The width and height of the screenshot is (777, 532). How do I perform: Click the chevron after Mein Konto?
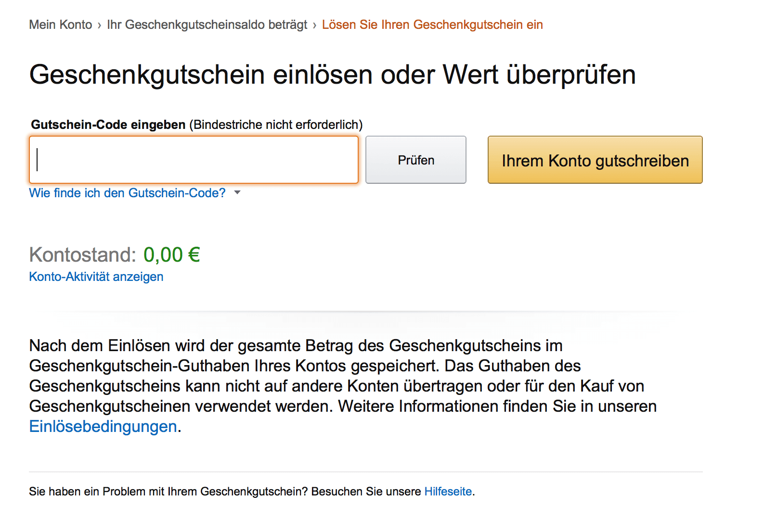(x=99, y=25)
